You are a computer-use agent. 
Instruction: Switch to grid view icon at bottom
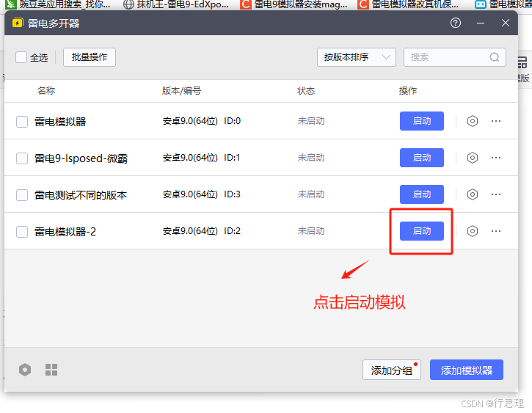click(51, 370)
